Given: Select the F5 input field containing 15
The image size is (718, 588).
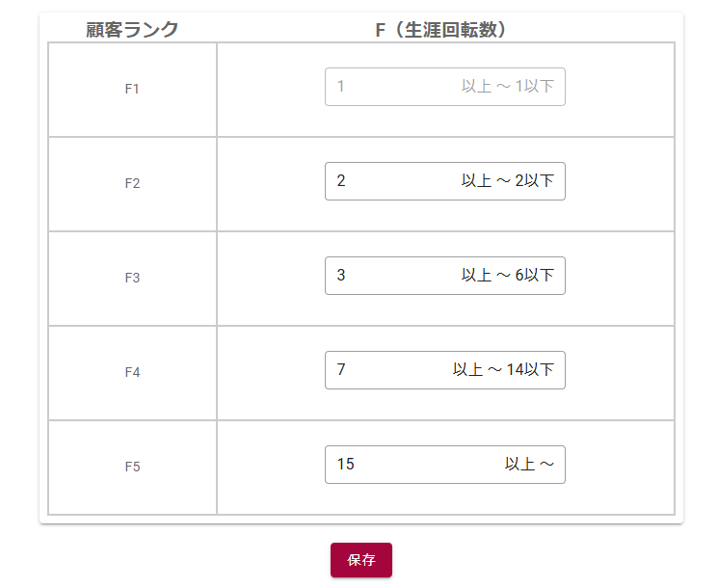Looking at the screenshot, I should tap(405, 465).
